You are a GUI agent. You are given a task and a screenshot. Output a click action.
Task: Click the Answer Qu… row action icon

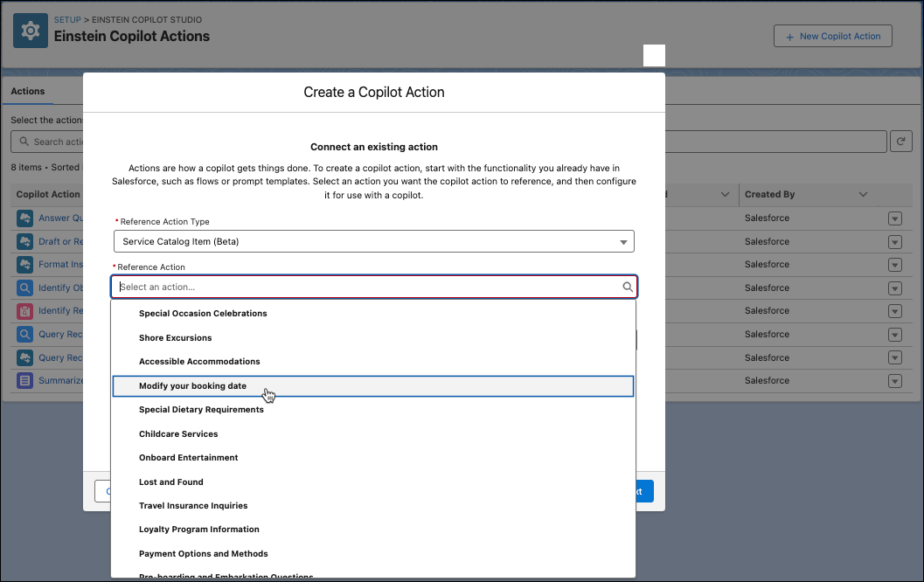24,218
